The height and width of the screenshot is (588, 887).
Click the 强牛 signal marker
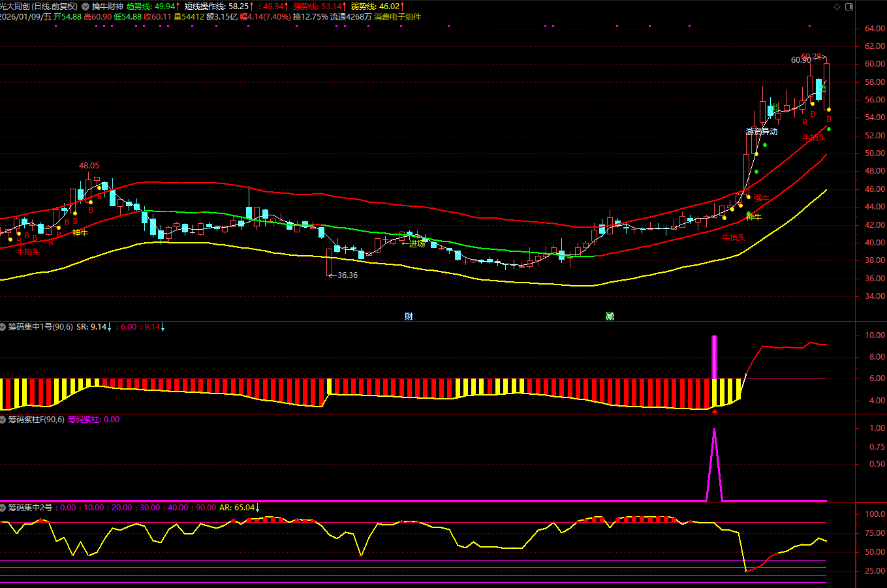(762, 198)
